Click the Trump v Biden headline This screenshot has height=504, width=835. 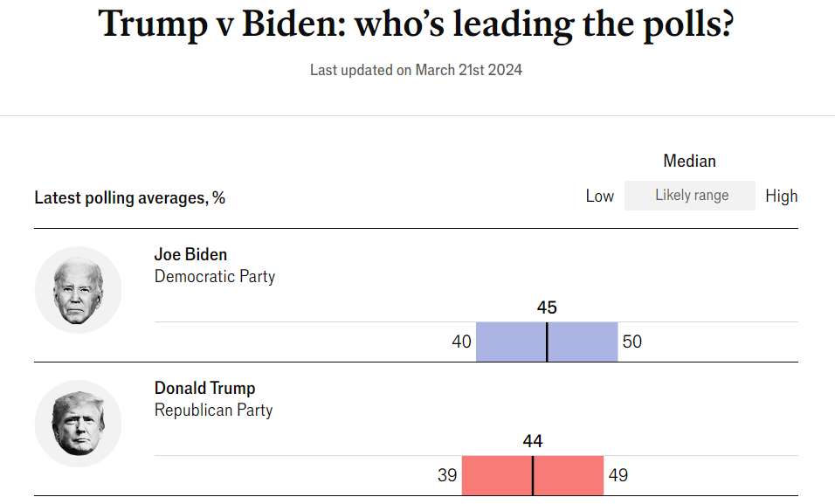tap(416, 24)
